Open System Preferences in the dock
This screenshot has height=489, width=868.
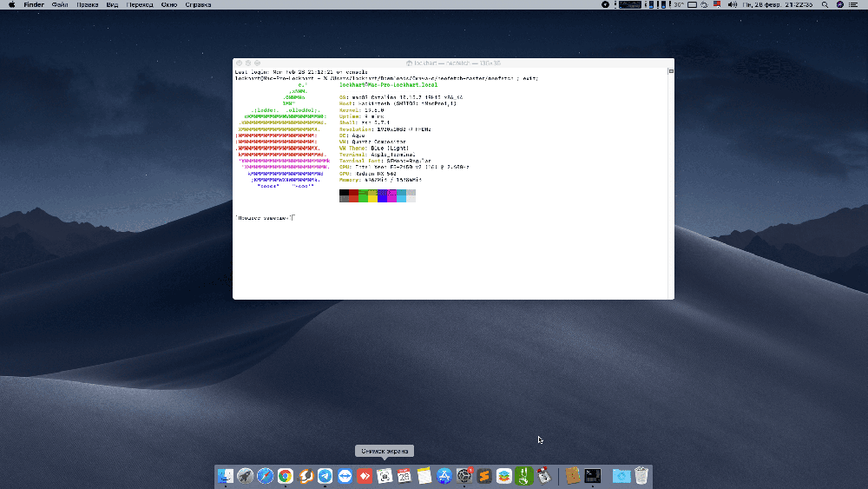[x=464, y=476]
